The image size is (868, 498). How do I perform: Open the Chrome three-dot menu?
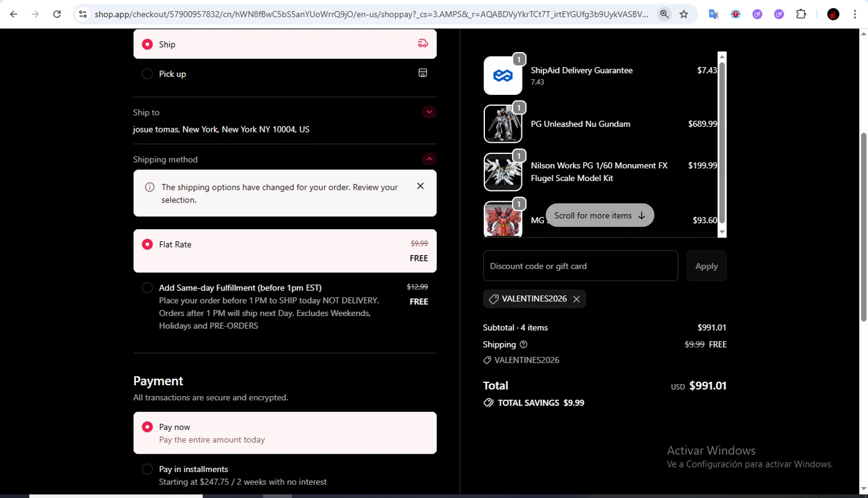pyautogui.click(x=855, y=14)
